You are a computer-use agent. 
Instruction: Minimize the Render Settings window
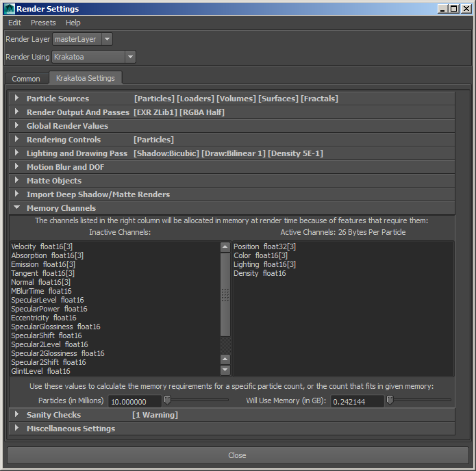(443, 9)
